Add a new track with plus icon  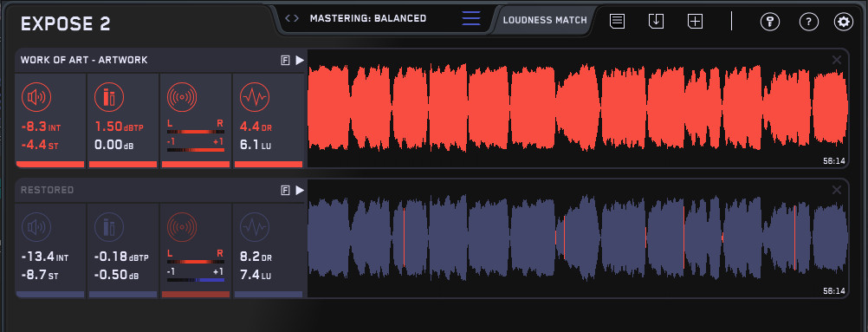(695, 22)
